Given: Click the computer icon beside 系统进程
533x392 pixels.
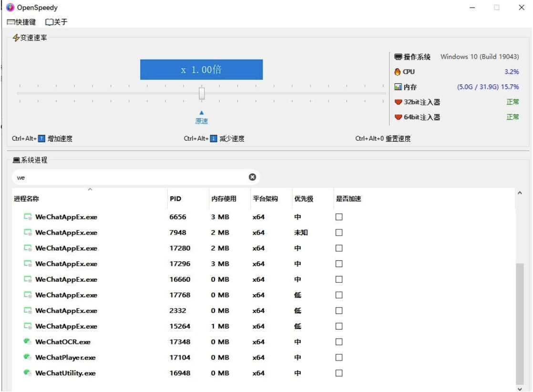Looking at the screenshot, I should (x=16, y=160).
